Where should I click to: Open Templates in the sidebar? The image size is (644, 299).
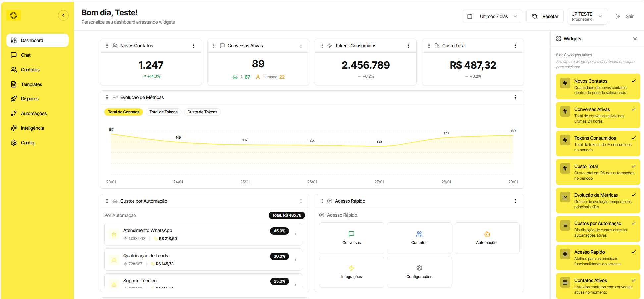coord(37,84)
